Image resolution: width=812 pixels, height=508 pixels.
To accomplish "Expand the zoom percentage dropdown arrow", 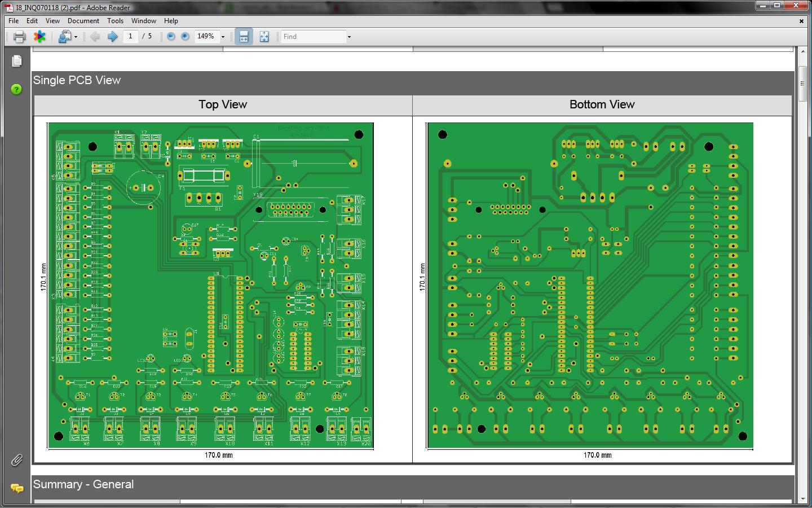I will click(223, 37).
